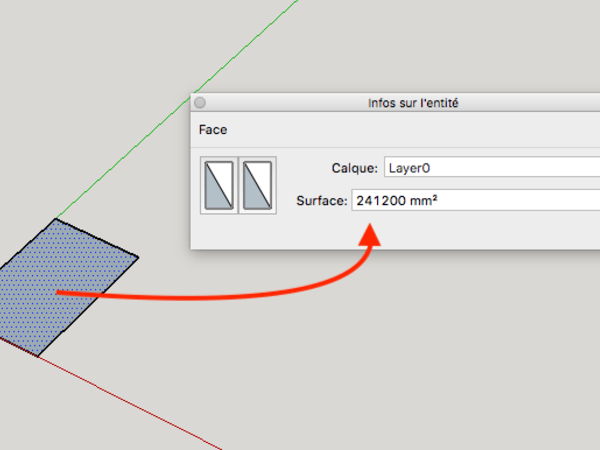Screen dimensions: 600x450
Task: Click the front face material swatch
Action: pos(219,186)
